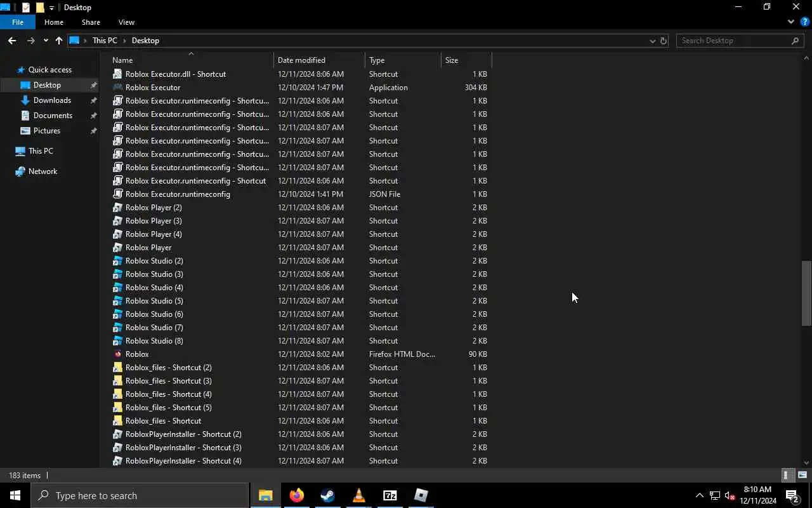The image size is (812, 508).
Task: Open the recent locations dropdown
Action: coord(46,41)
